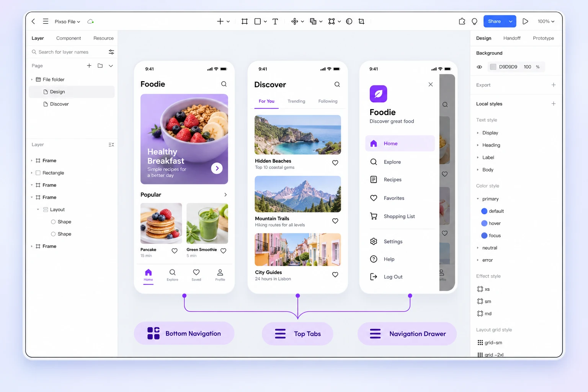Open the plugins icon

462,21
